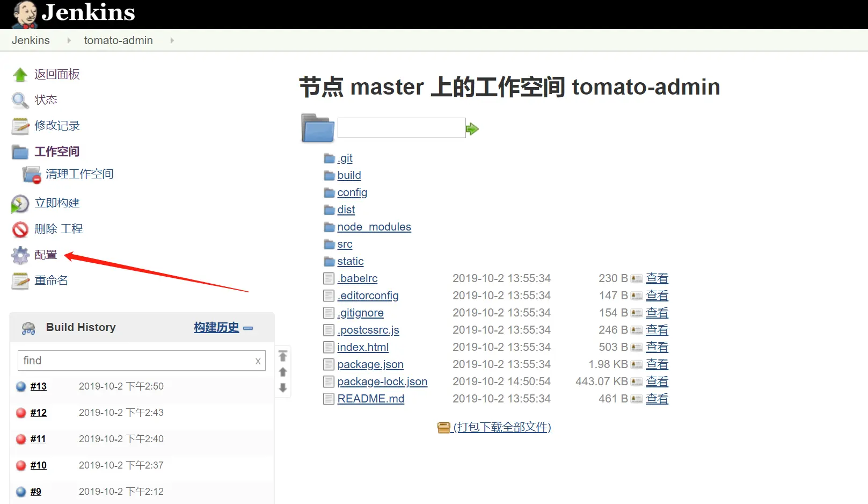Click 查看 for .gitignore
This screenshot has width=868, height=504.
[x=657, y=313]
